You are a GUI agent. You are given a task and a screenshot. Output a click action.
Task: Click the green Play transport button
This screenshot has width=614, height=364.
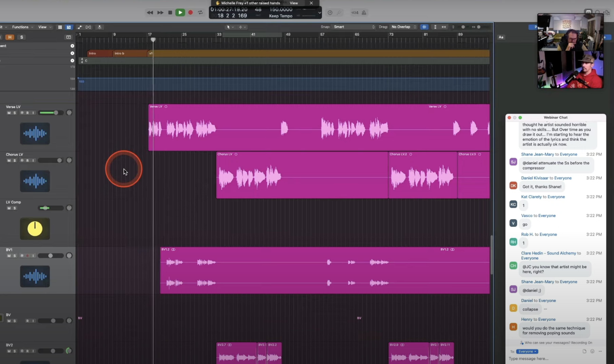(x=180, y=13)
